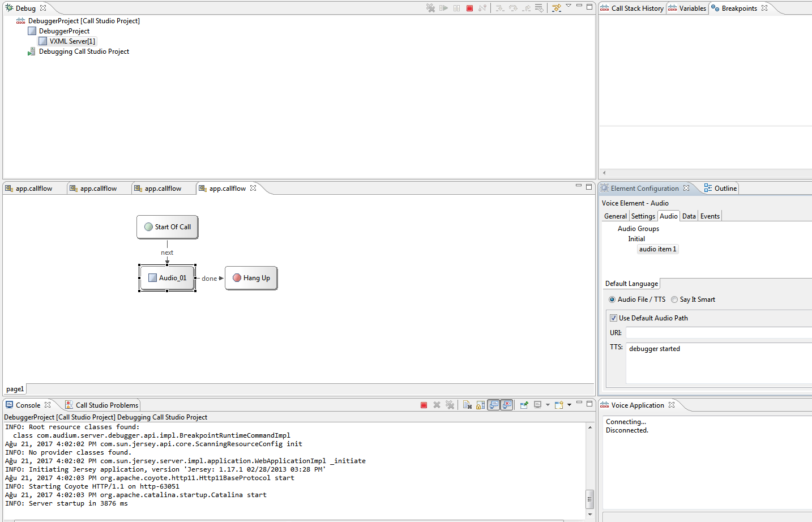Click the Console vertical scrollbar thumb
The width and height of the screenshot is (812, 522).
pyautogui.click(x=589, y=499)
